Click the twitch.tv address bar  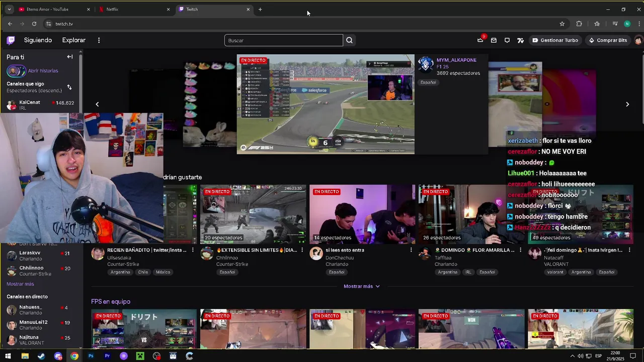tap(302, 24)
